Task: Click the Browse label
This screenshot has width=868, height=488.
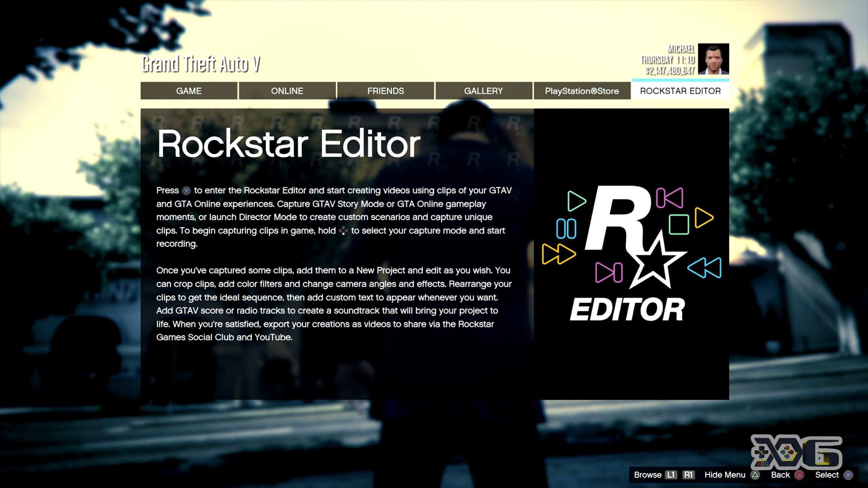Action: coord(648,475)
